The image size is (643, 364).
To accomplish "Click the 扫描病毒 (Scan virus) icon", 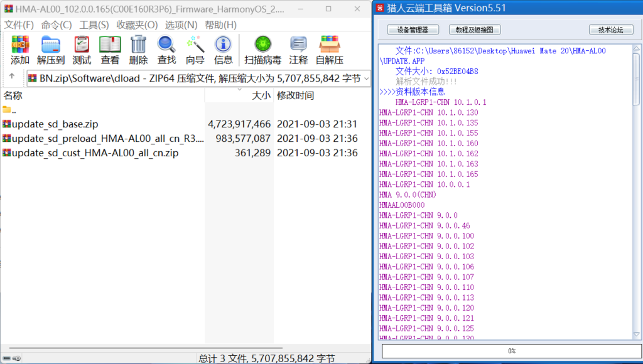I will (263, 45).
